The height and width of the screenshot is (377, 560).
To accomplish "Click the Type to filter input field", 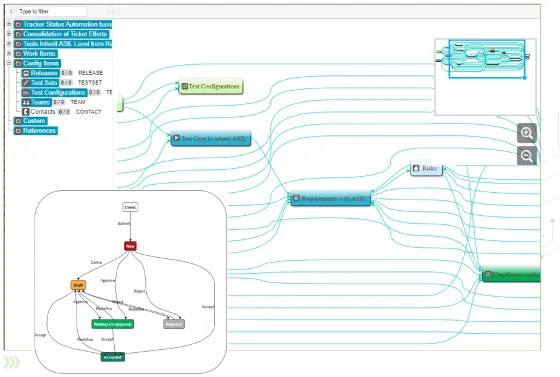I will click(x=51, y=11).
